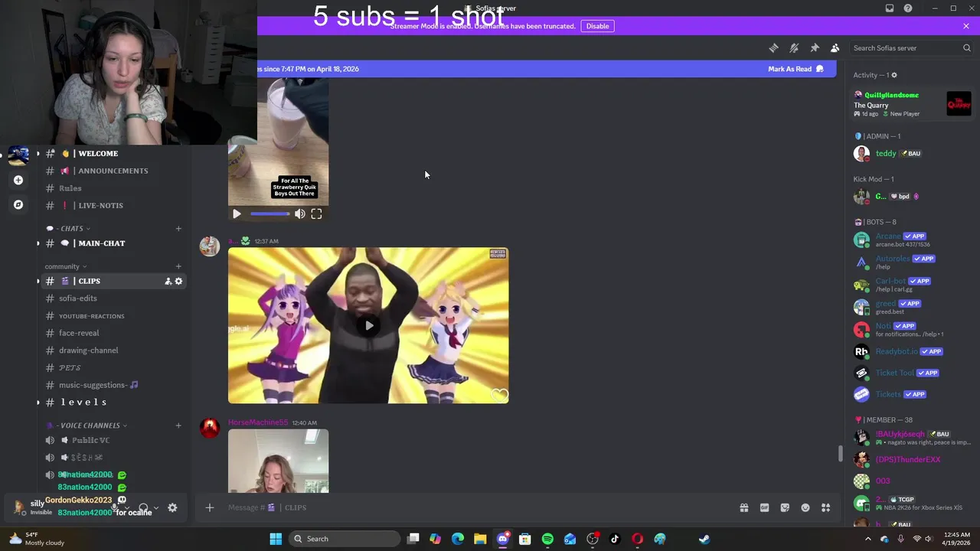
Task: Select the youtube-reactions channel
Action: point(112,316)
